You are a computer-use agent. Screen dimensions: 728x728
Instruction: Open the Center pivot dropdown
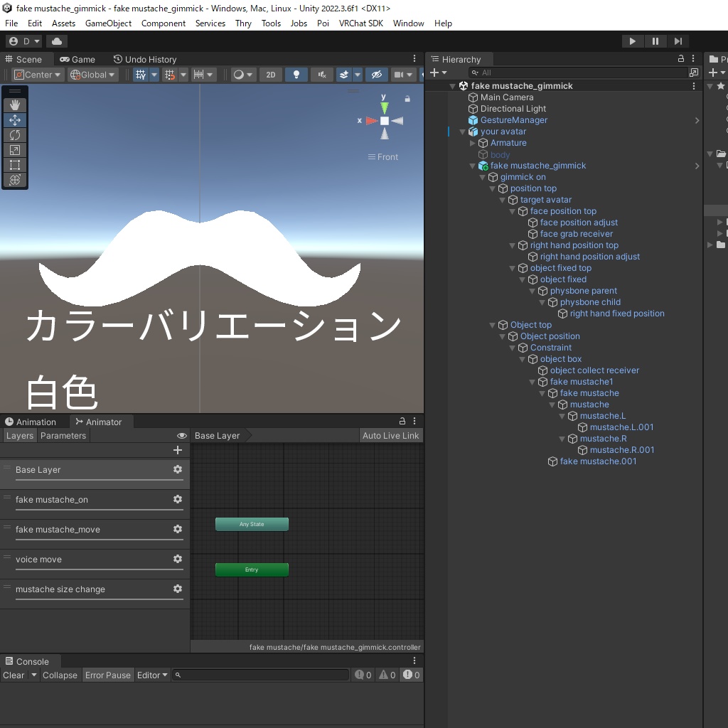(x=37, y=75)
